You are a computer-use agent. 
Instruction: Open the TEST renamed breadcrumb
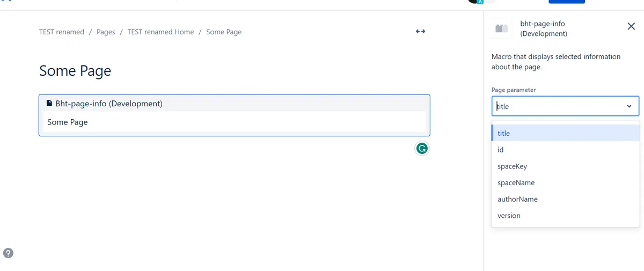pos(62,32)
